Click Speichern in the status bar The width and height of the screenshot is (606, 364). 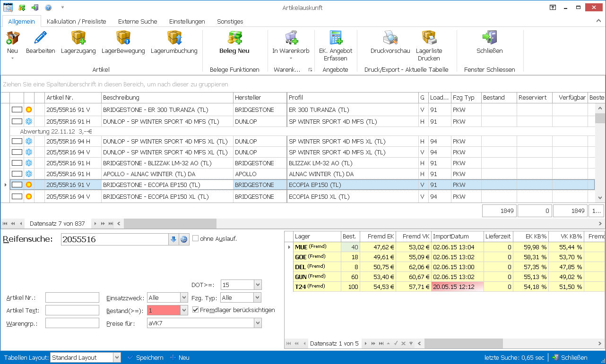pos(145,357)
